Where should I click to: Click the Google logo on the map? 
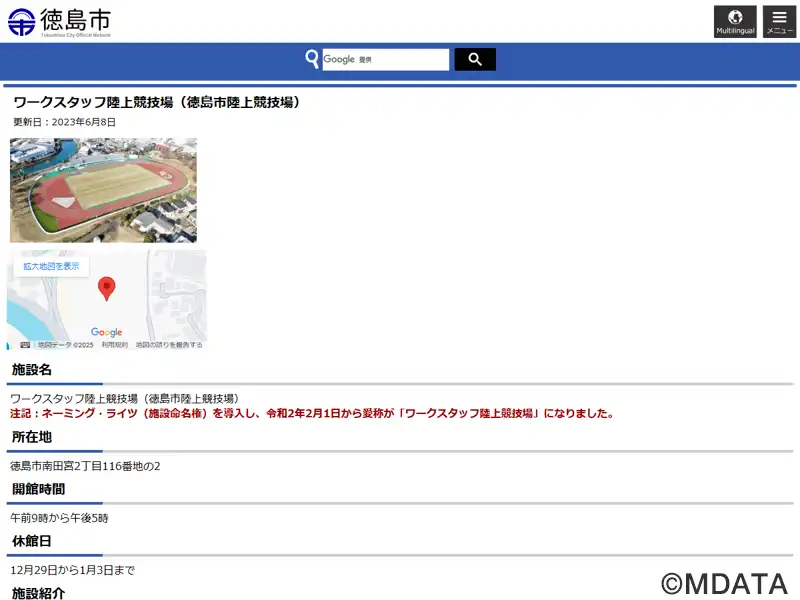click(106, 332)
